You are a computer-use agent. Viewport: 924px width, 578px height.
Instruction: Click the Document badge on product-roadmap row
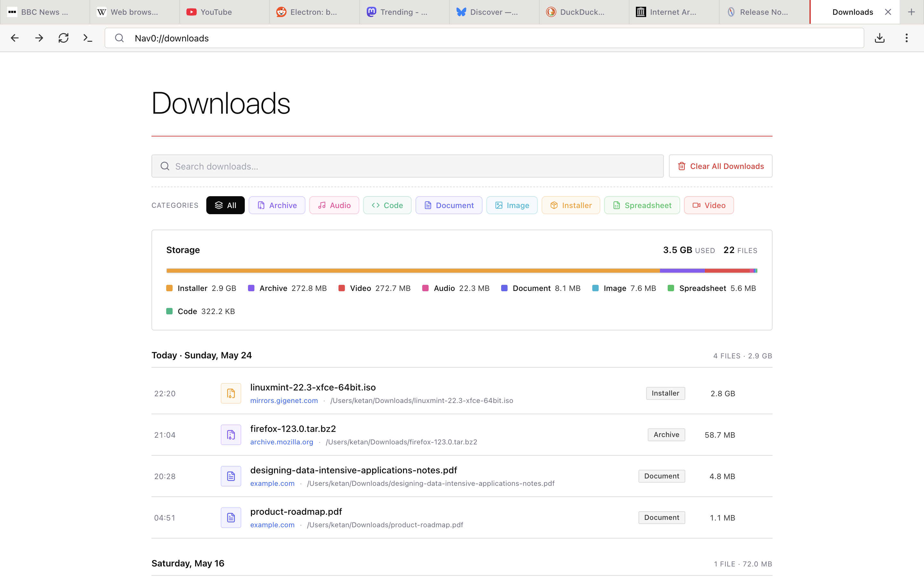[662, 518]
